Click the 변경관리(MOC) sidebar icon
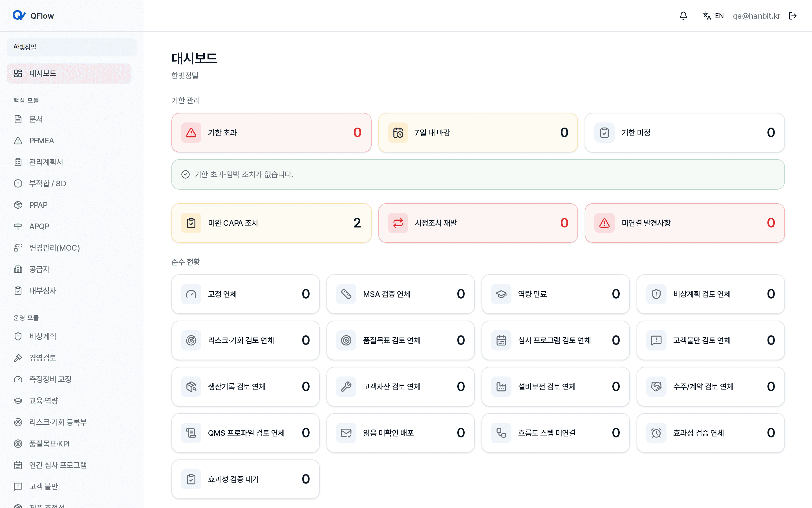This screenshot has width=812, height=508. click(x=18, y=248)
